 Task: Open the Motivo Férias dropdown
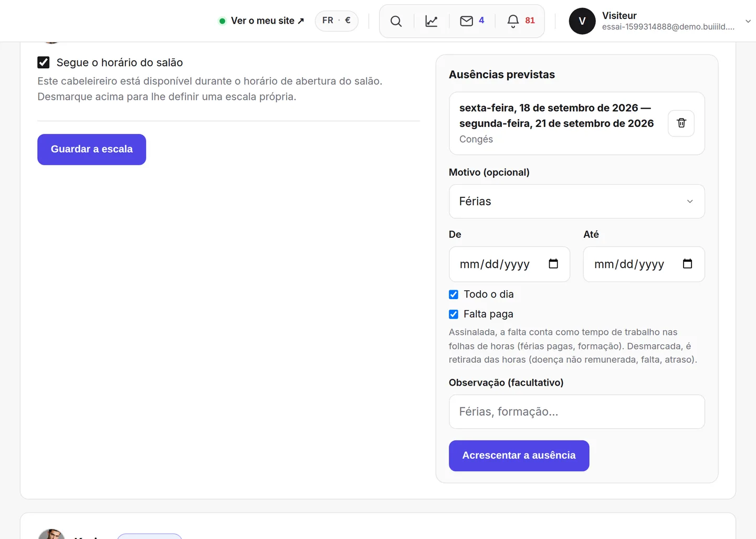[x=576, y=202]
